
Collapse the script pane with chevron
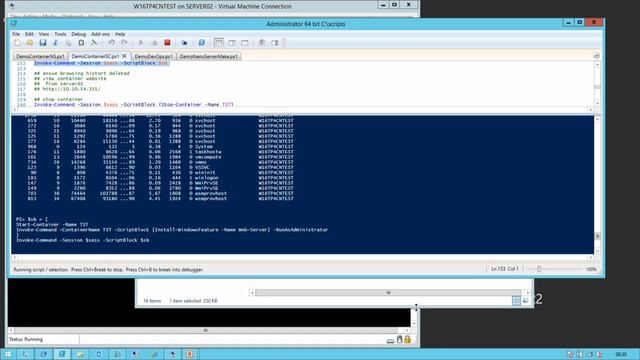click(x=596, y=56)
